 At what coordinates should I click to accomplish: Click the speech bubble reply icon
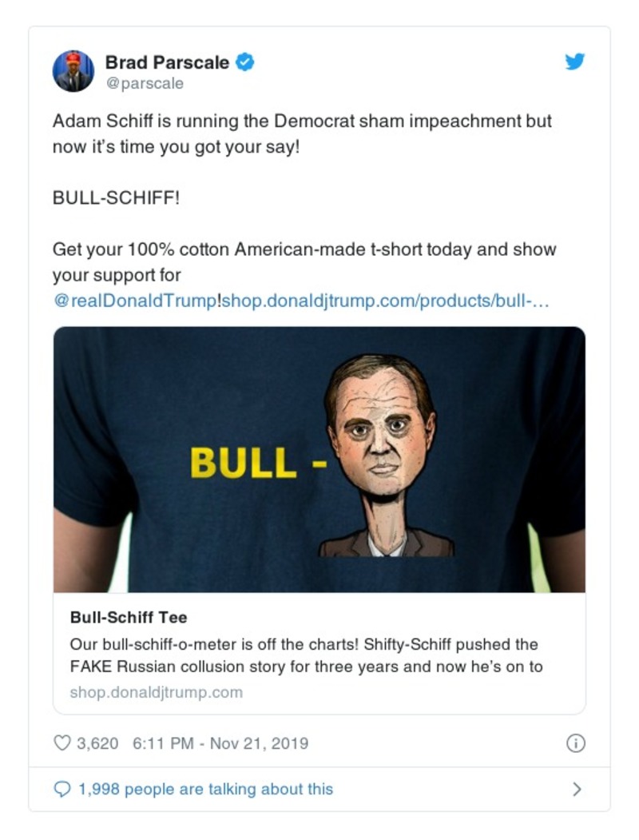coord(62,789)
